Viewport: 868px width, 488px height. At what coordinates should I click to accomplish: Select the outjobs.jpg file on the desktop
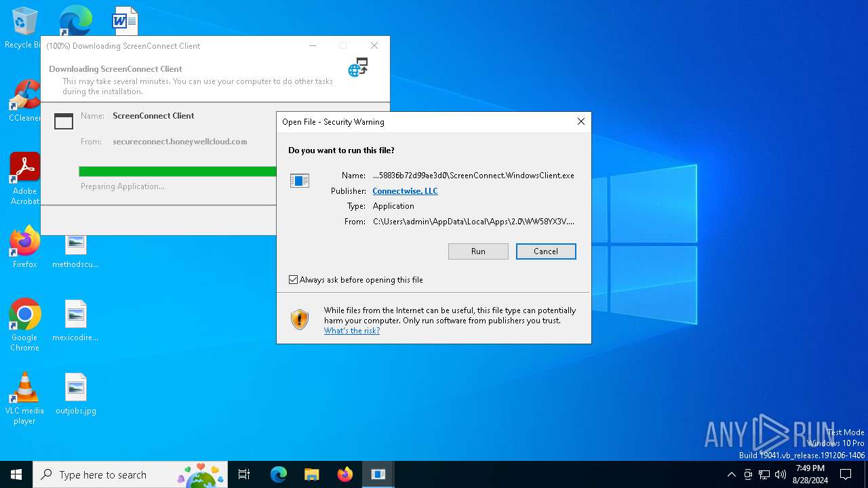pos(75,393)
